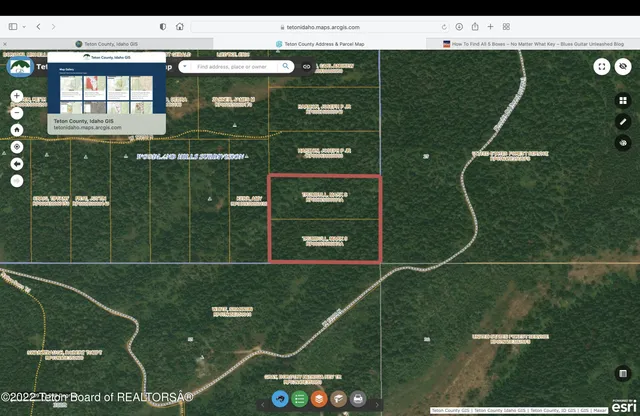The width and height of the screenshot is (640, 416).
Task: Expand the search source dropdown arrow
Action: tap(186, 67)
